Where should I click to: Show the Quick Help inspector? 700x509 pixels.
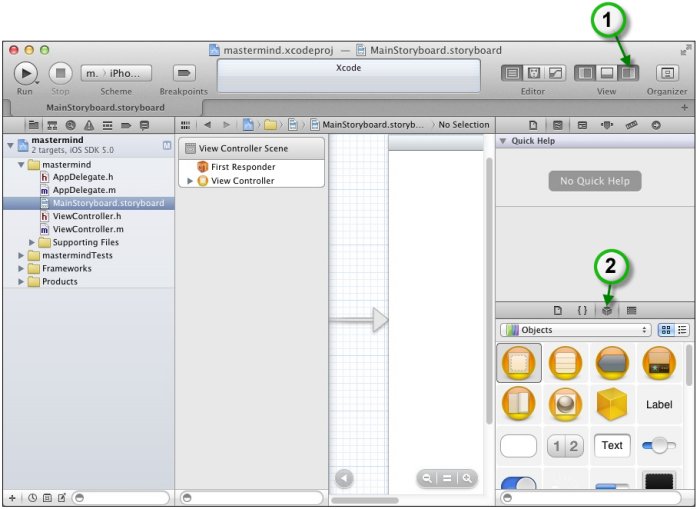coord(558,125)
